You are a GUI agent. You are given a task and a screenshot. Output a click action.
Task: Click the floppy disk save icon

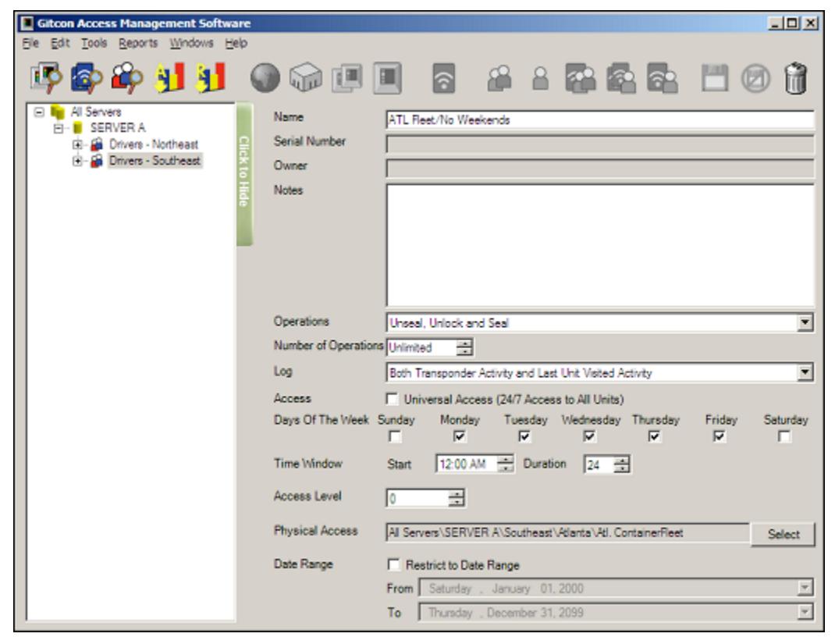click(715, 78)
